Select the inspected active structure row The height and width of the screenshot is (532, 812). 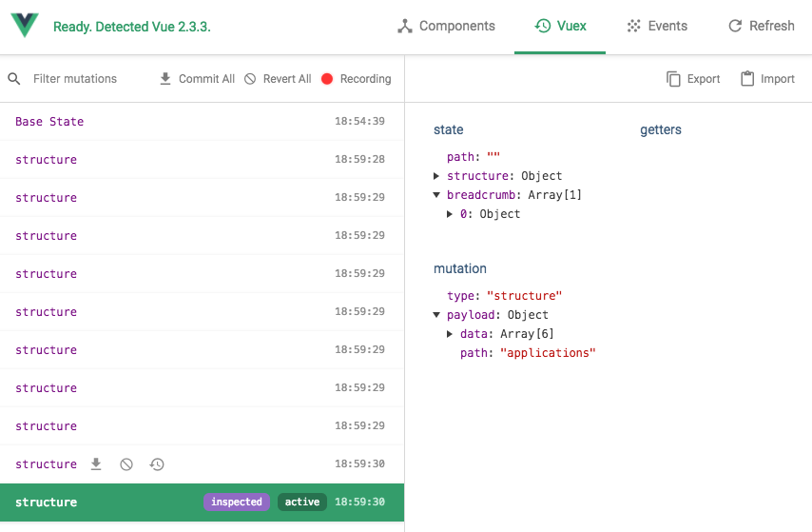coord(202,502)
